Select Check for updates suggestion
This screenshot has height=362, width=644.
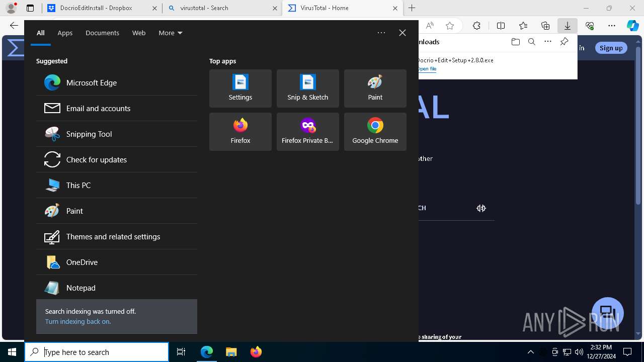coord(117,159)
